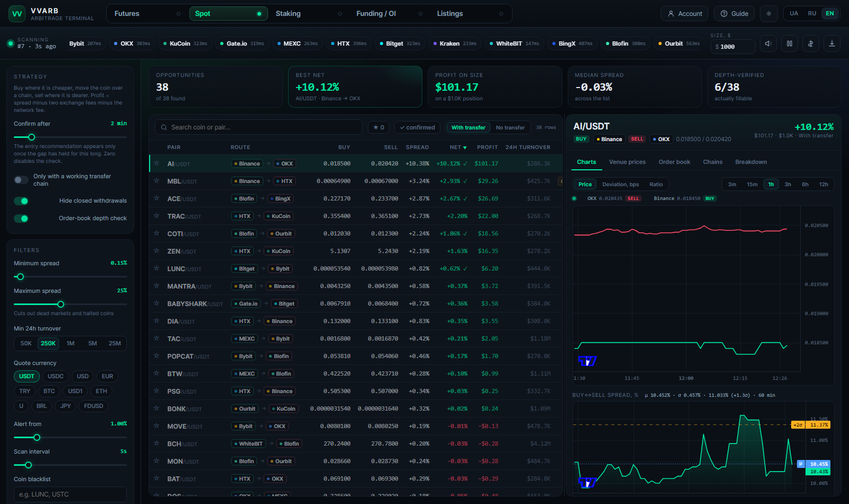This screenshot has width=849, height=504.
Task: Click the Maximum spread slider handle
Action: coord(60,305)
